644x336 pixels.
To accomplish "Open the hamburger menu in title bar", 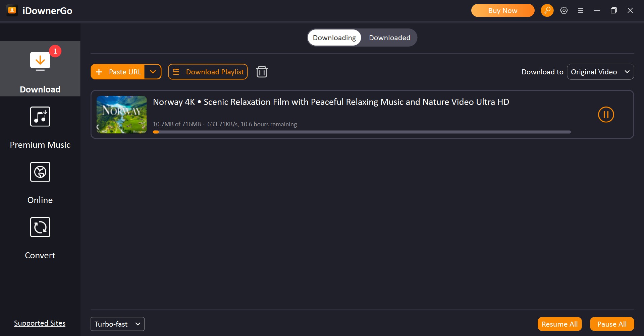I will [x=580, y=10].
